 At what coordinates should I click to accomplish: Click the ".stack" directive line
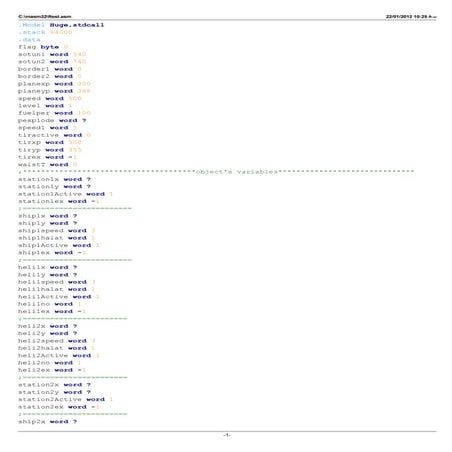point(45,32)
